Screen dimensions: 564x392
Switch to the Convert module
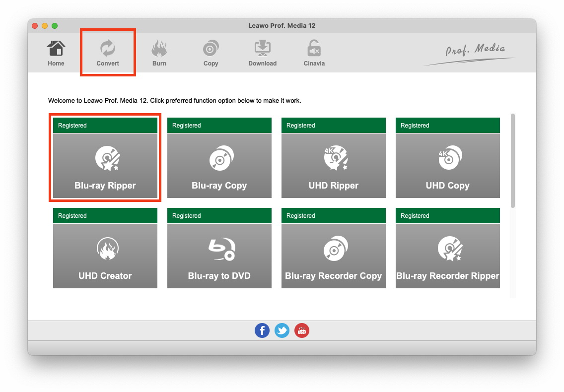108,53
